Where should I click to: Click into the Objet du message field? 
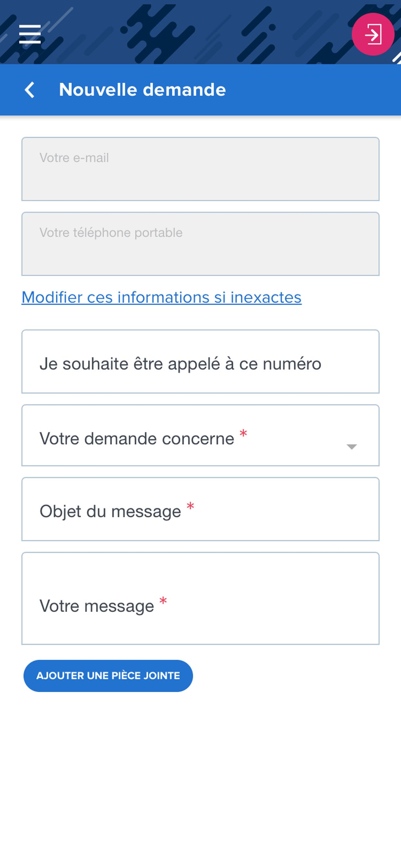coord(200,509)
